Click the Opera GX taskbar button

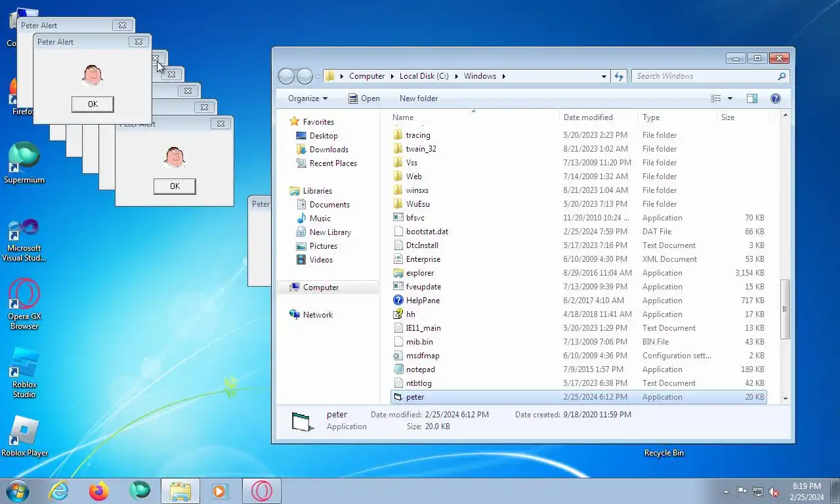coord(262,491)
